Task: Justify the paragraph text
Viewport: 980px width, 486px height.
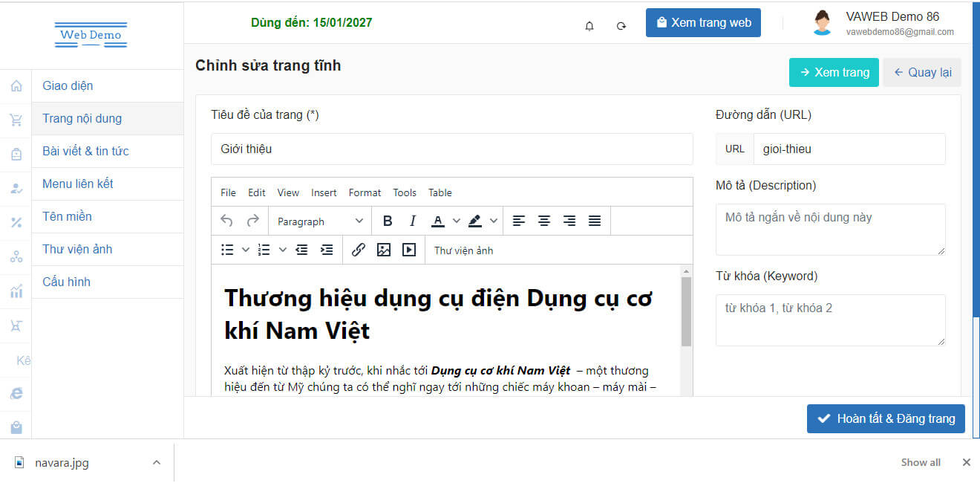Action: (x=595, y=221)
